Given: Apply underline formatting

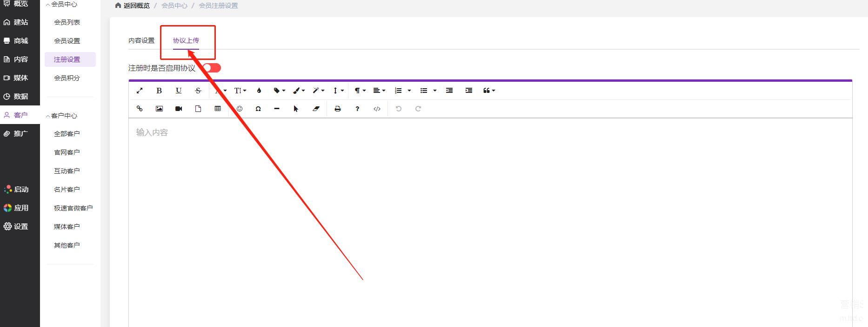Looking at the screenshot, I should click(x=179, y=91).
